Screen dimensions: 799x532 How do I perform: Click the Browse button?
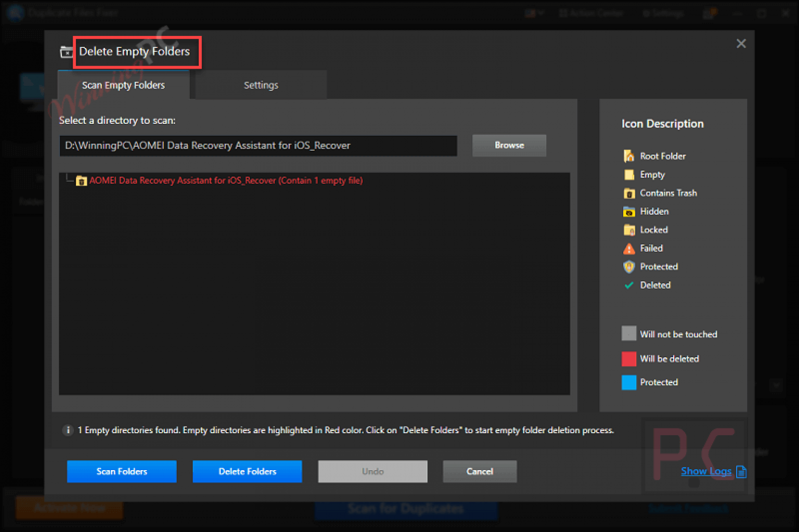[x=509, y=145]
